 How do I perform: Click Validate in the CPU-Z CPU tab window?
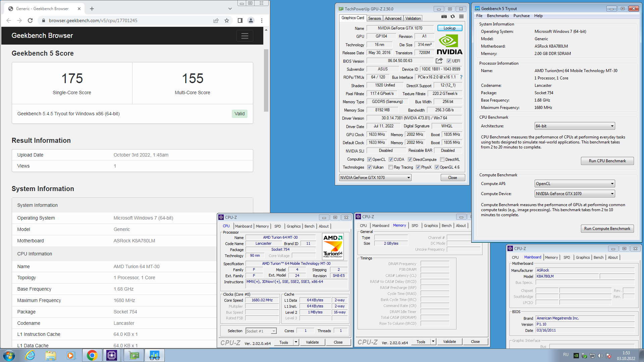point(312,342)
